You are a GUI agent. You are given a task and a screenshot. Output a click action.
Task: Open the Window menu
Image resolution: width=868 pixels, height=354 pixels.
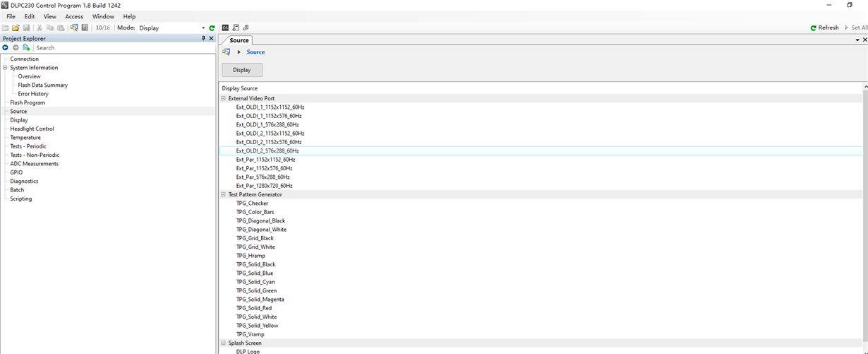point(103,16)
